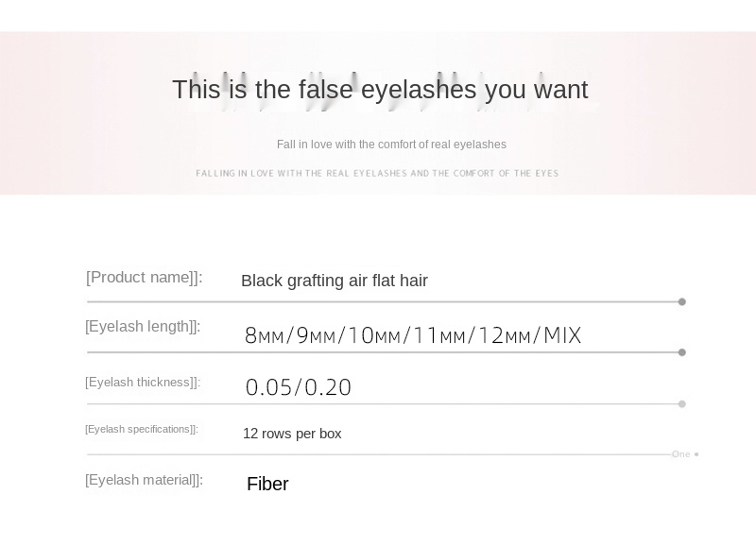Image resolution: width=756 pixels, height=546 pixels.
Task: Select the '[Eyelash specifications]' label
Action: (x=141, y=430)
